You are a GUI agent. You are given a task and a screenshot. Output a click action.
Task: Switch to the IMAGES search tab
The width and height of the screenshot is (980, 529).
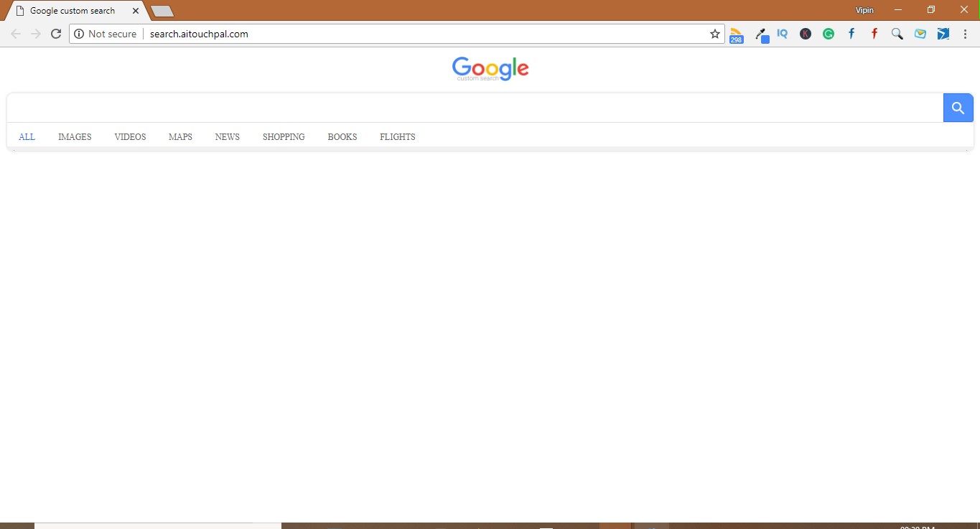pyautogui.click(x=75, y=136)
